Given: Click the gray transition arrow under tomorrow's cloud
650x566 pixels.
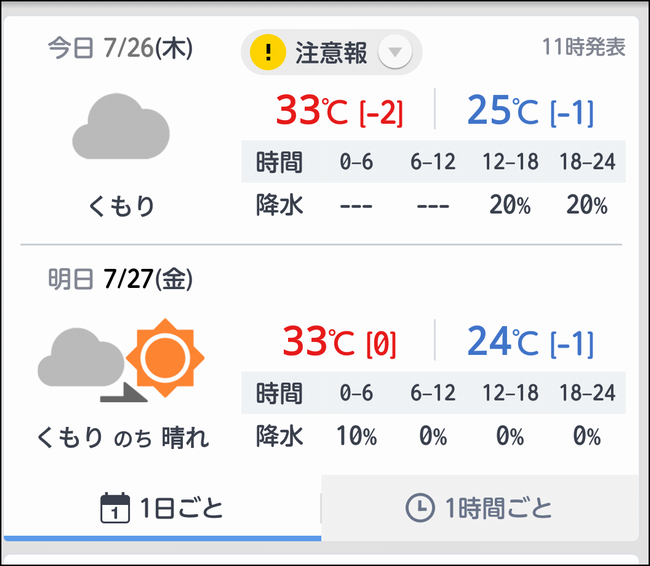Looking at the screenshot, I should pyautogui.click(x=124, y=393).
